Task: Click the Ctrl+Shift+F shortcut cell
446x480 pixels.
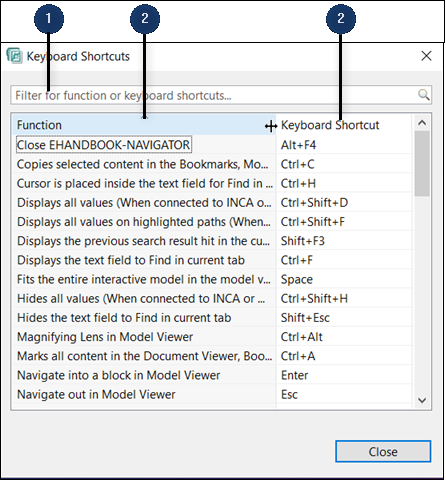Action: (345, 222)
